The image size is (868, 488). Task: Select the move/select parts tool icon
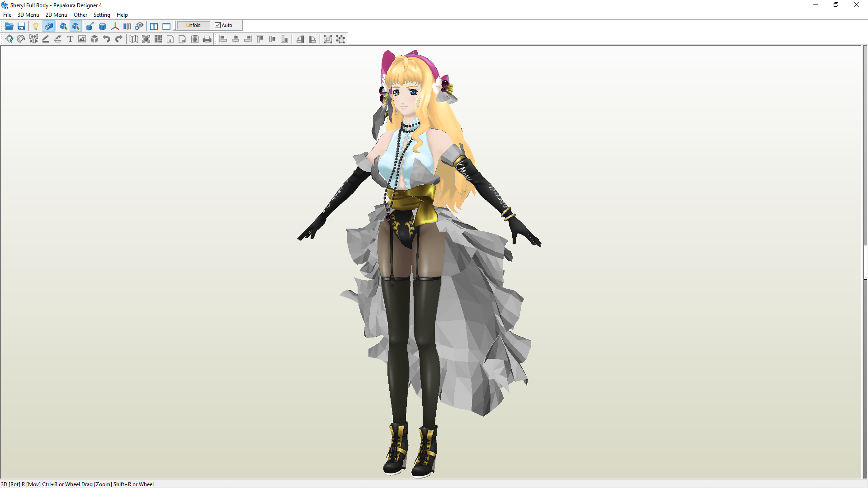tap(9, 39)
